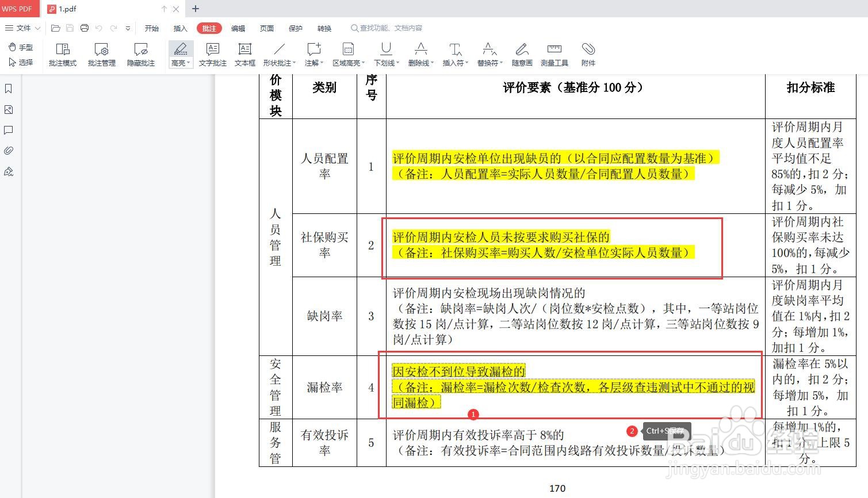This screenshot has width=868, height=498.
Task: Click the save disk icon
Action: coord(70,28)
